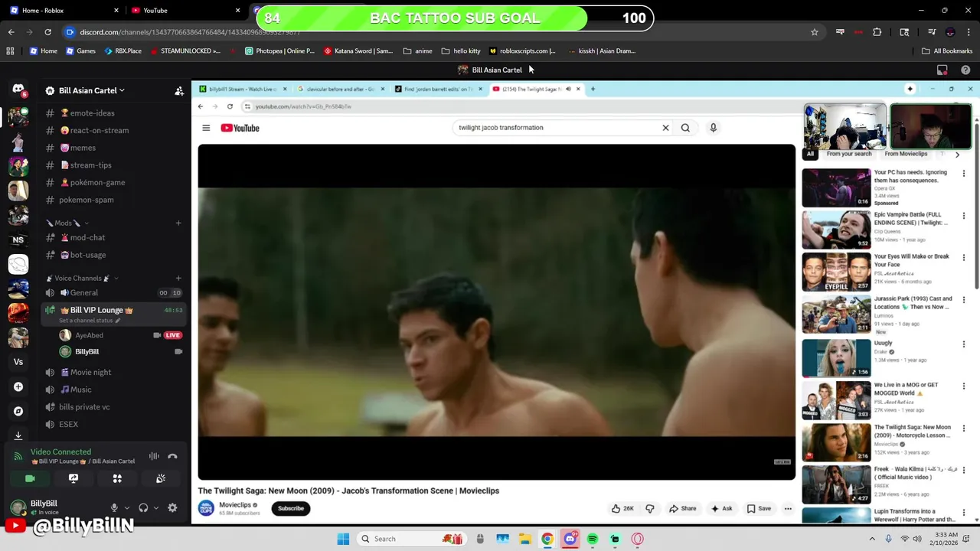This screenshot has width=980, height=551.
Task: Open headphone output options chevron
Action: pos(156,507)
